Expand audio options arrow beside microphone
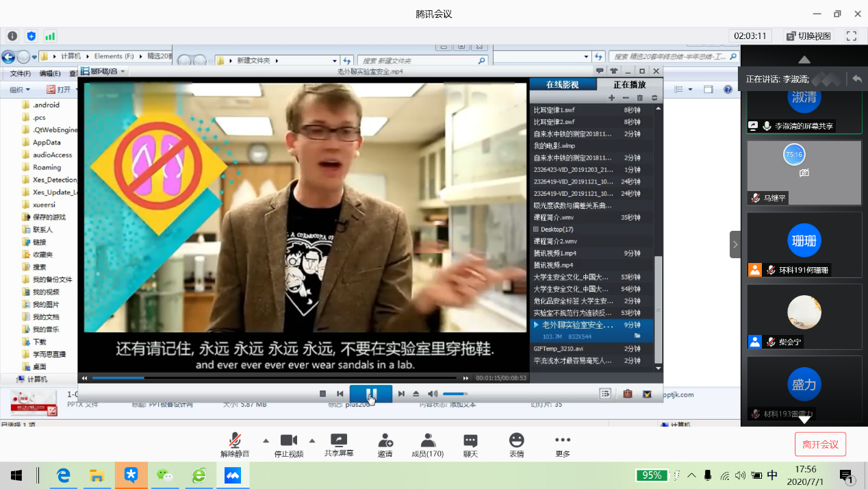 coord(266,440)
